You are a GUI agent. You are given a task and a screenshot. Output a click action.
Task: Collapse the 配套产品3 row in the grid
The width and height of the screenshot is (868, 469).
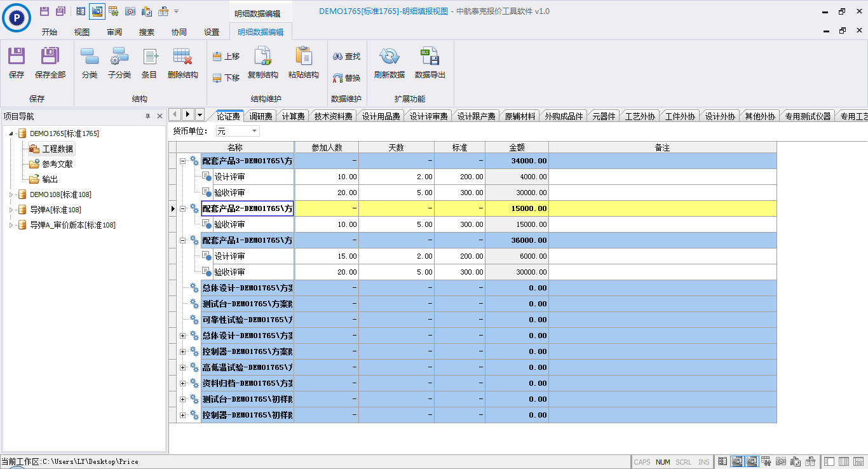(x=182, y=161)
